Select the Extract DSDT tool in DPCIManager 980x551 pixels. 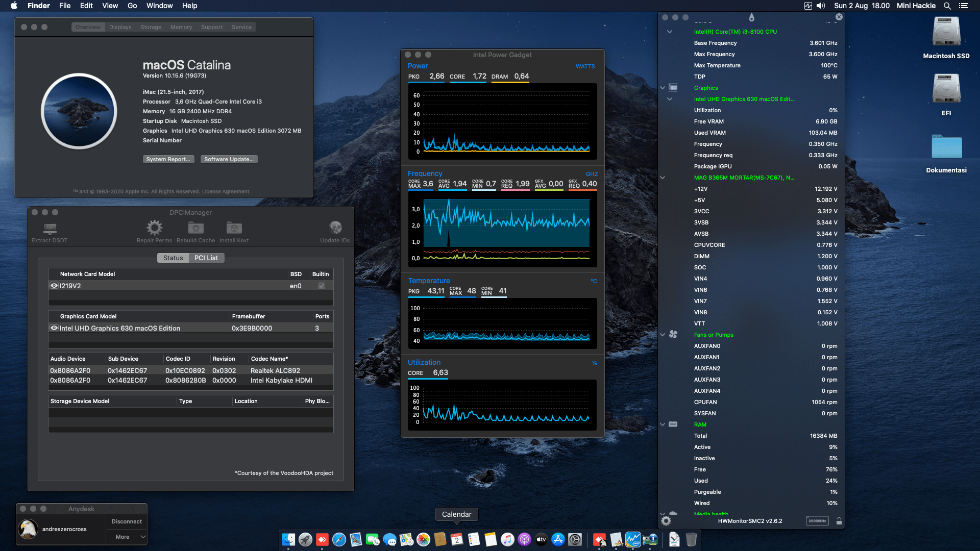(48, 231)
